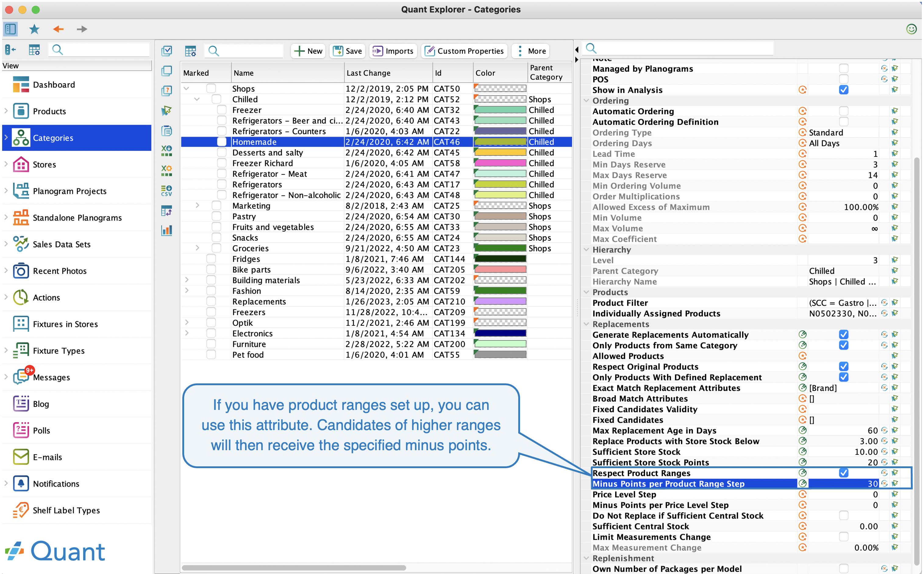924x574 pixels.
Task: Click the properties panel search field
Action: pyautogui.click(x=678, y=48)
